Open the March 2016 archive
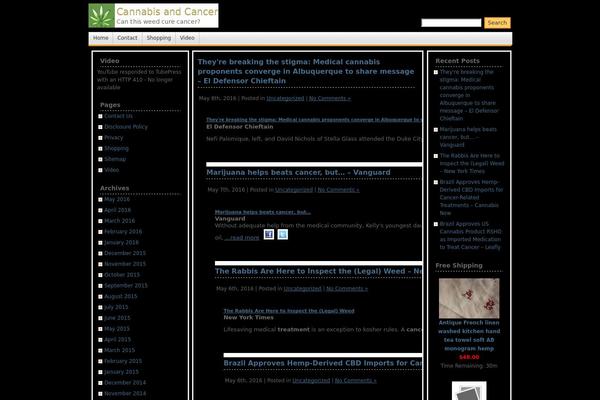Screen dimensions: 600x400 point(119,221)
